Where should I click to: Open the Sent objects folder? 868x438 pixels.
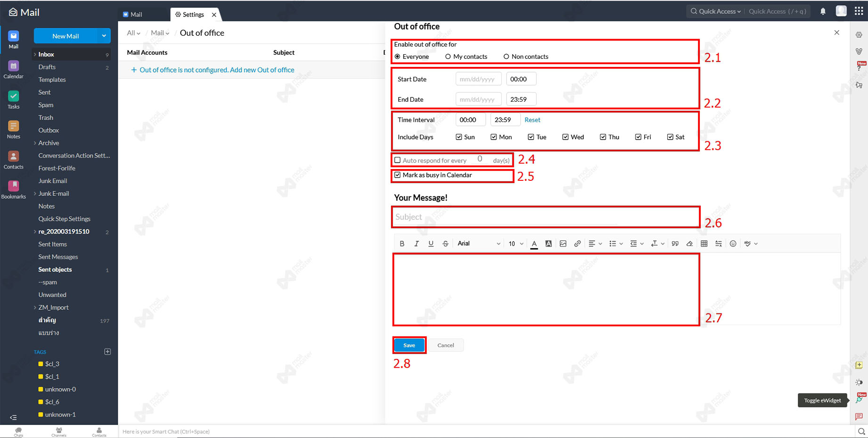(55, 269)
